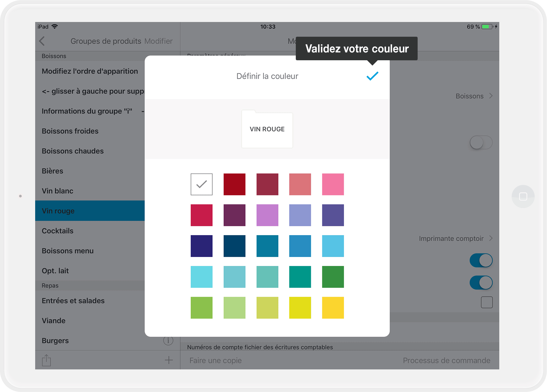Choose the burgundy wine color swatch

267,184
